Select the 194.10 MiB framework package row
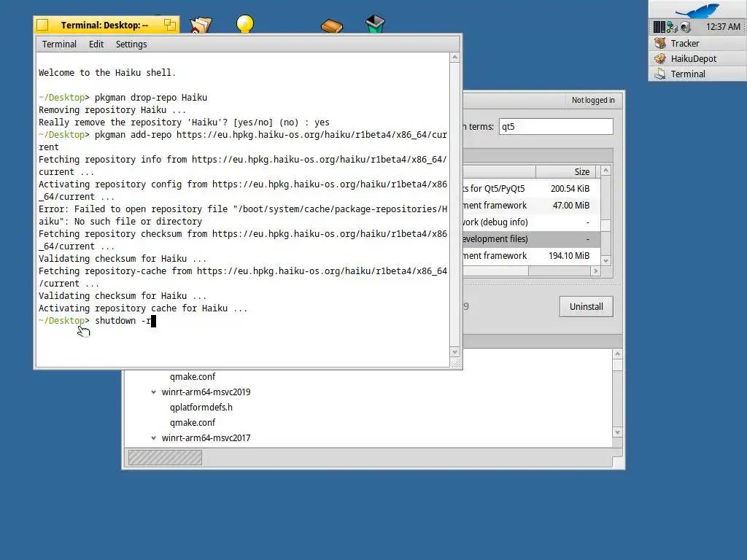Screen dimensions: 747x560 532,256
